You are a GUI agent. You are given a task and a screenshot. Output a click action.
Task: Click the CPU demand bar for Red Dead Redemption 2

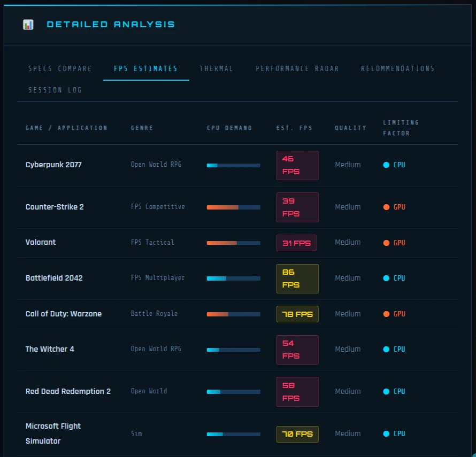[x=233, y=392]
